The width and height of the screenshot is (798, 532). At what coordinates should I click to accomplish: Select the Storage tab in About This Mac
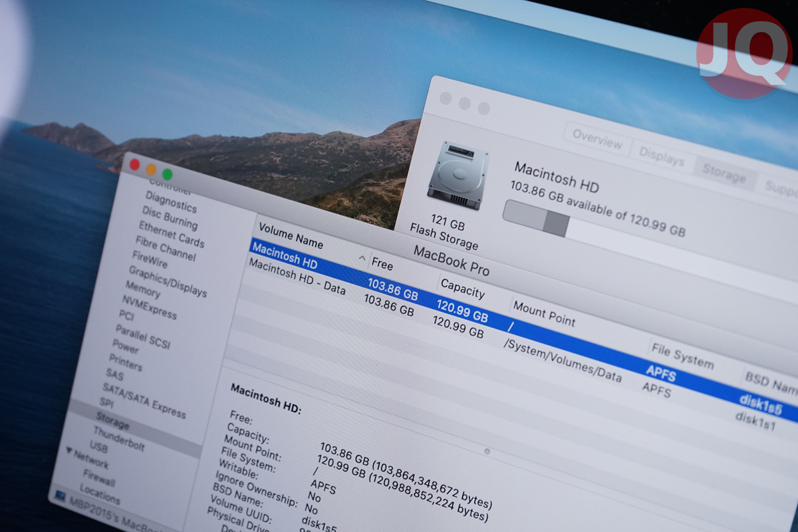[724, 174]
